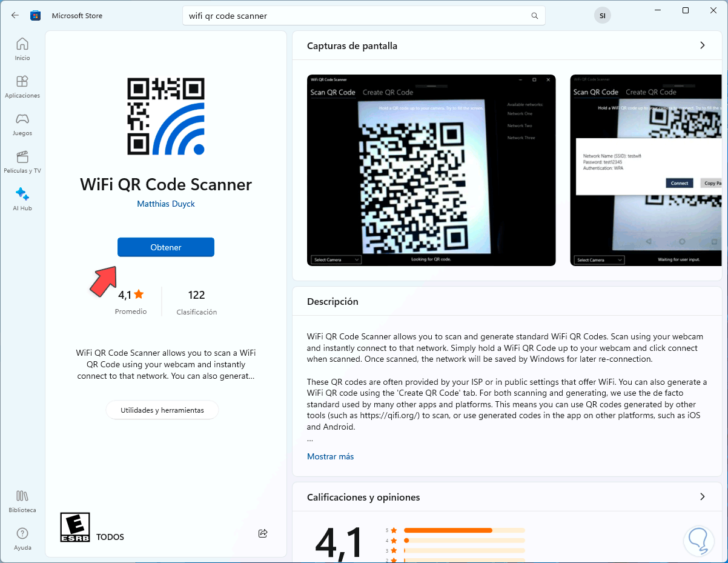Click the share icon

pyautogui.click(x=263, y=533)
